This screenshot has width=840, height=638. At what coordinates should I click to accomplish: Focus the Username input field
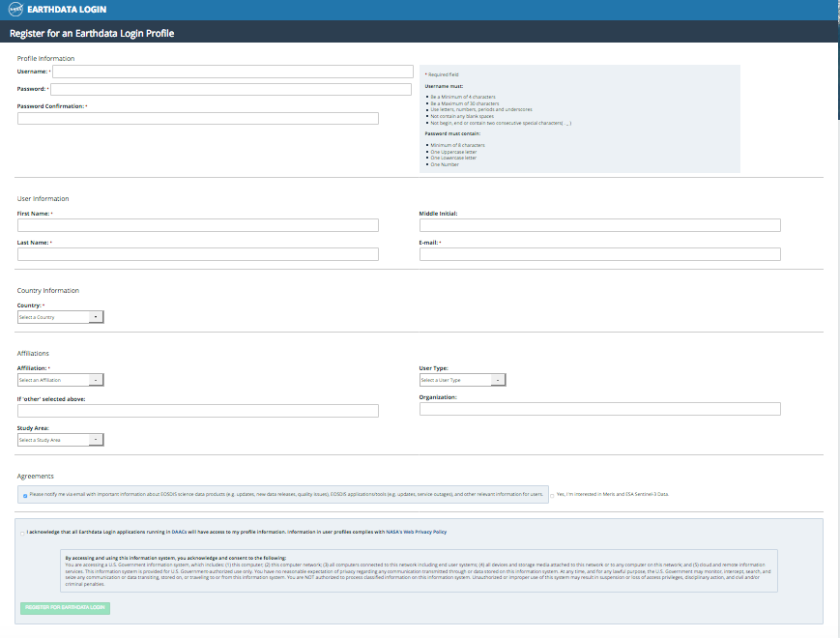[x=233, y=72]
